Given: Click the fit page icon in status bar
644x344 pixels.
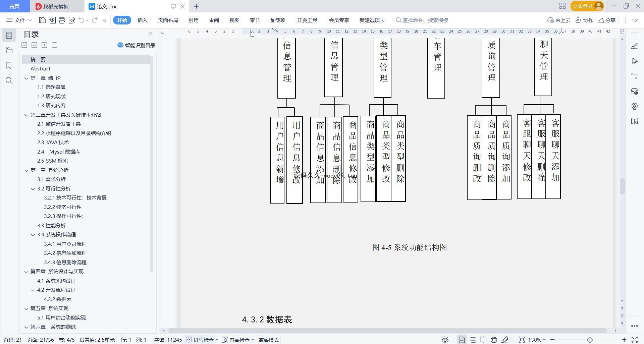Looking at the screenshot, I should pyautogui.click(x=522, y=340).
